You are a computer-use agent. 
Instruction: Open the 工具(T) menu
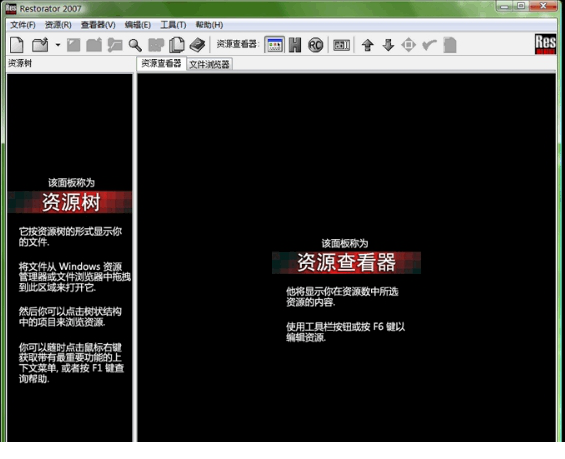[x=173, y=25]
